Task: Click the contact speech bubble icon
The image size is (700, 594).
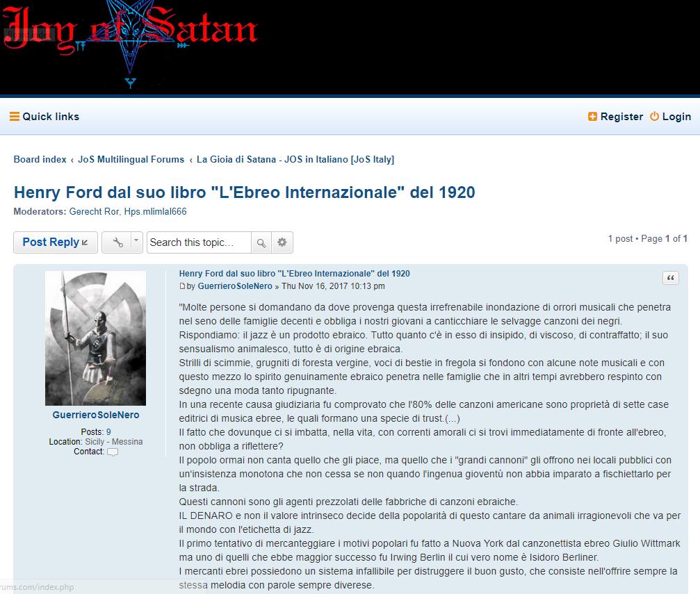Action: tap(112, 452)
